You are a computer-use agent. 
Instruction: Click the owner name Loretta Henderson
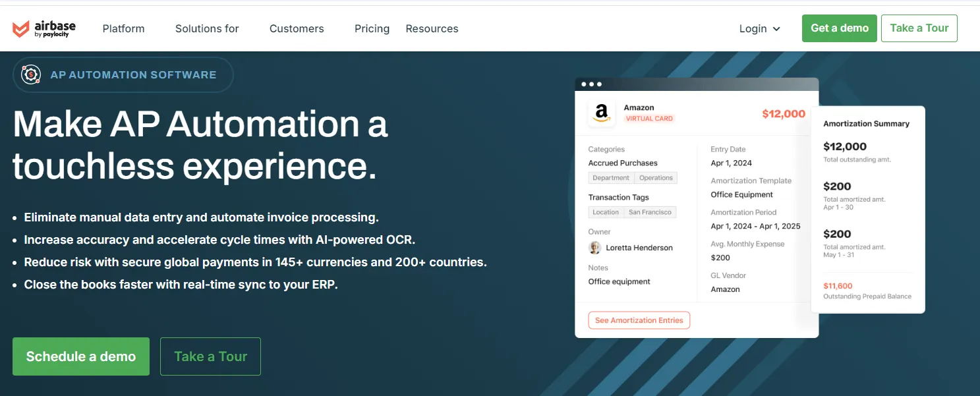[x=639, y=248]
